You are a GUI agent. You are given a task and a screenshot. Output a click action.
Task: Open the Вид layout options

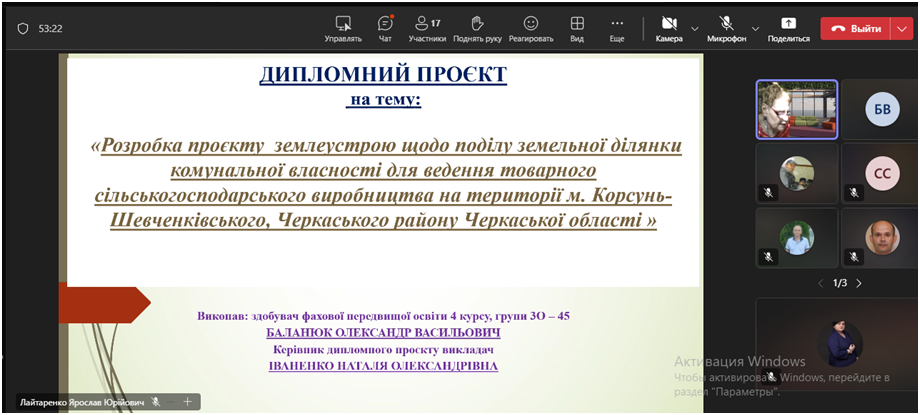click(x=577, y=28)
